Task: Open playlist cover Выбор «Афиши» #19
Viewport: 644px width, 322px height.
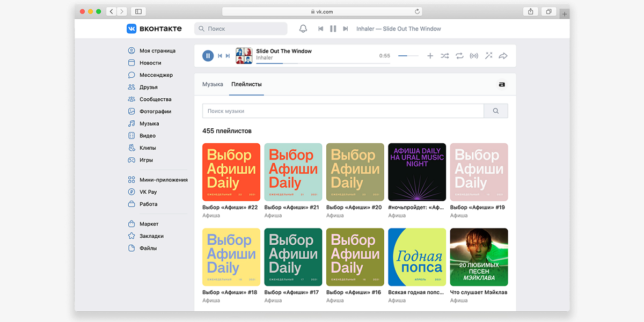Action: 479,172
